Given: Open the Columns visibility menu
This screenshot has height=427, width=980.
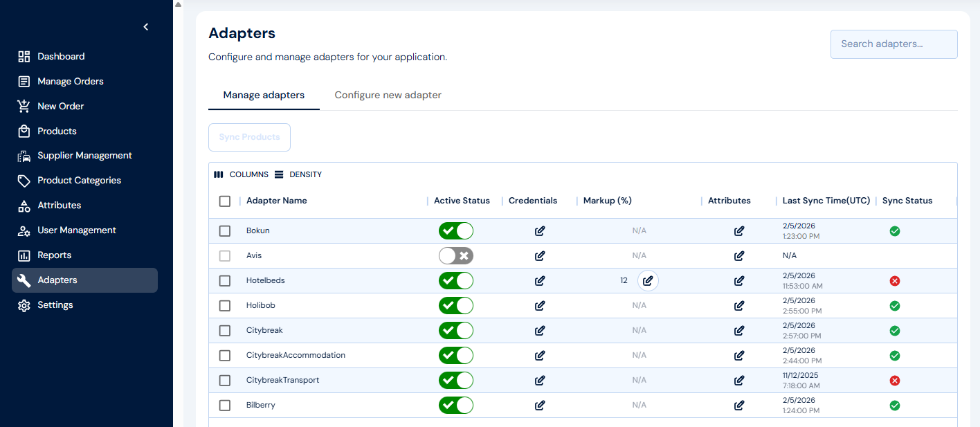Looking at the screenshot, I should pos(242,174).
